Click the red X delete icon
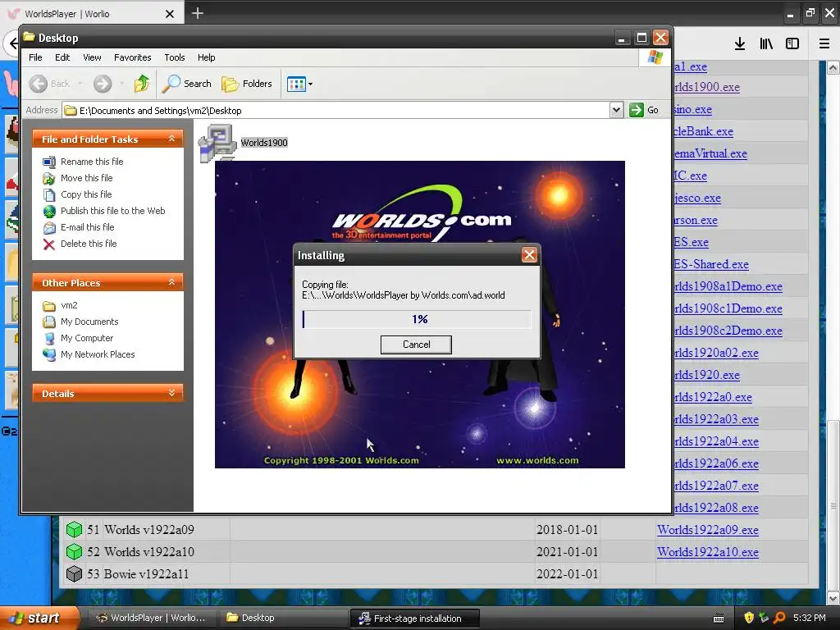The width and height of the screenshot is (840, 630). pos(48,244)
